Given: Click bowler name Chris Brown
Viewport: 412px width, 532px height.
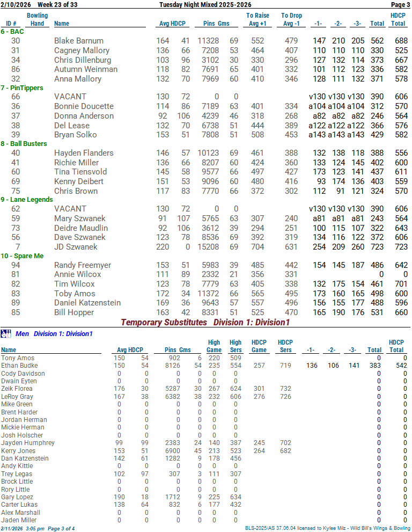Looking at the screenshot, I should [x=76, y=191].
